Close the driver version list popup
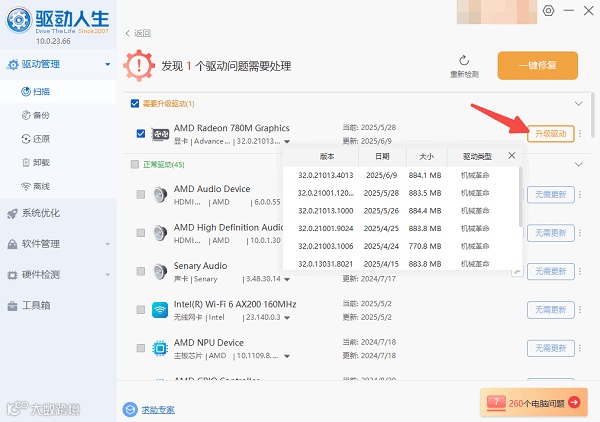 coord(512,155)
